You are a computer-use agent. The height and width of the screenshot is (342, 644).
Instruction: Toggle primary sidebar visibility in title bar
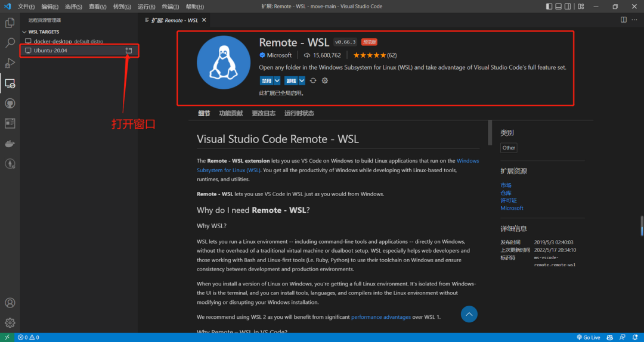[x=549, y=6]
